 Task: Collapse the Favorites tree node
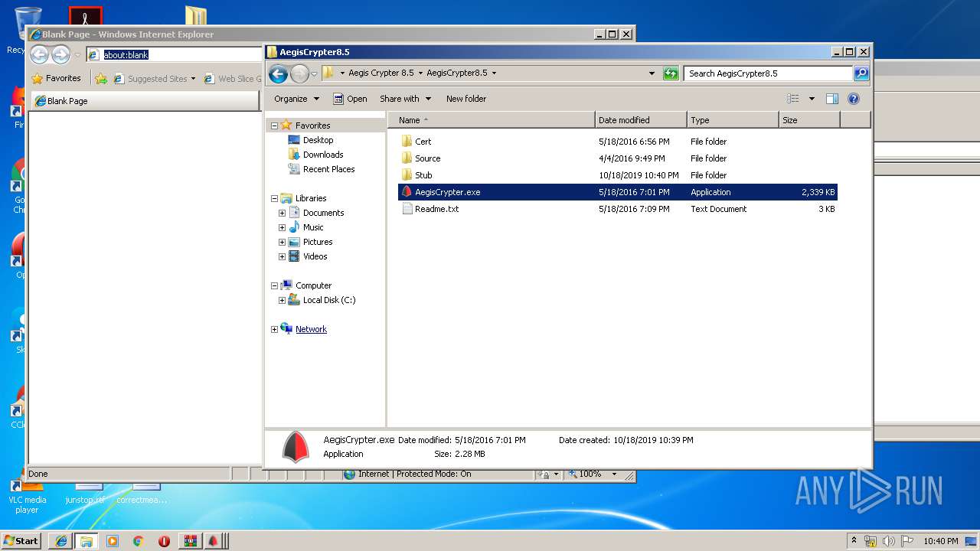(x=275, y=126)
